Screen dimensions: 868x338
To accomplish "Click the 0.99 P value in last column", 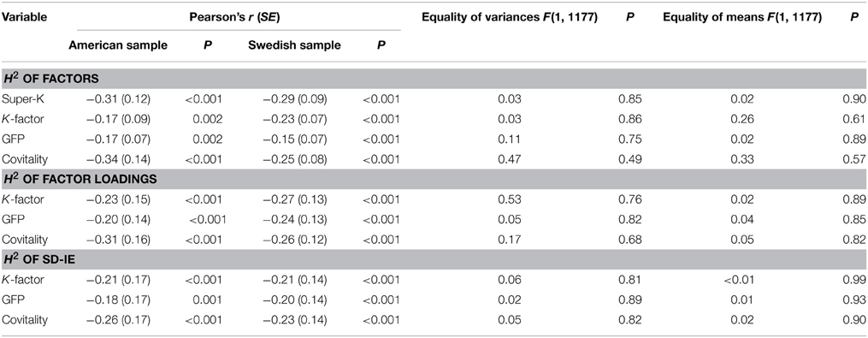I will coord(858,280).
